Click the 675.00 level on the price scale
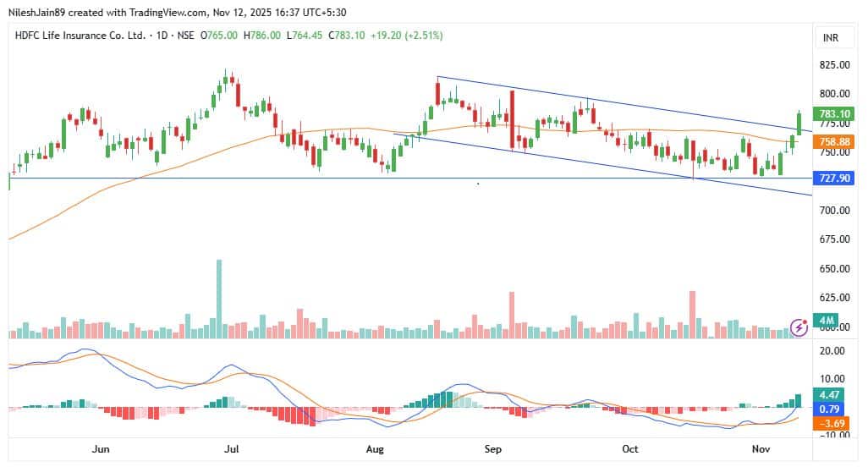Viewport: 868px width, 467px height. 835,239
